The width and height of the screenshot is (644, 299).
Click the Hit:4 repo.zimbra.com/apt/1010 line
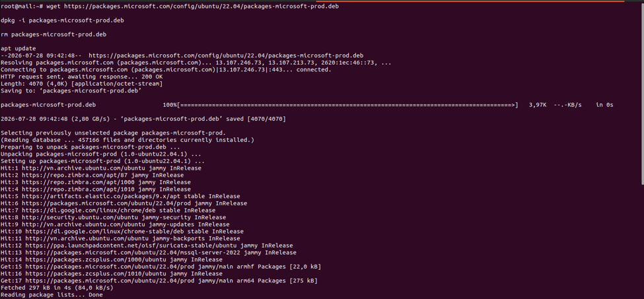[96, 189]
